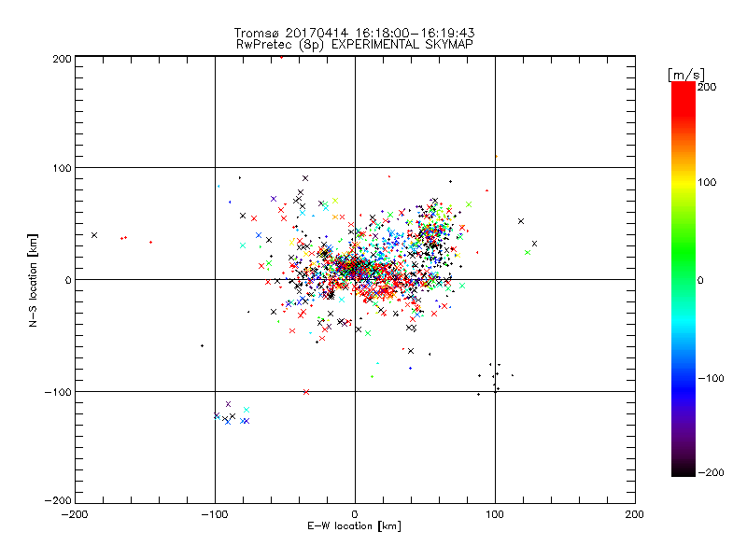Image resolution: width=747 pixels, height=560 pixels.
Task: Click the N-S axis "100" tick label
Action: (62, 168)
